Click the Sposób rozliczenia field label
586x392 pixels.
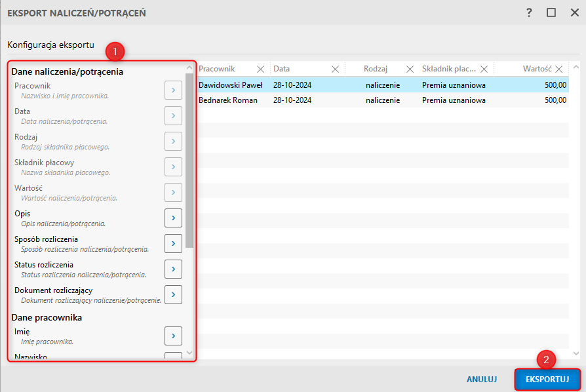[46, 239]
